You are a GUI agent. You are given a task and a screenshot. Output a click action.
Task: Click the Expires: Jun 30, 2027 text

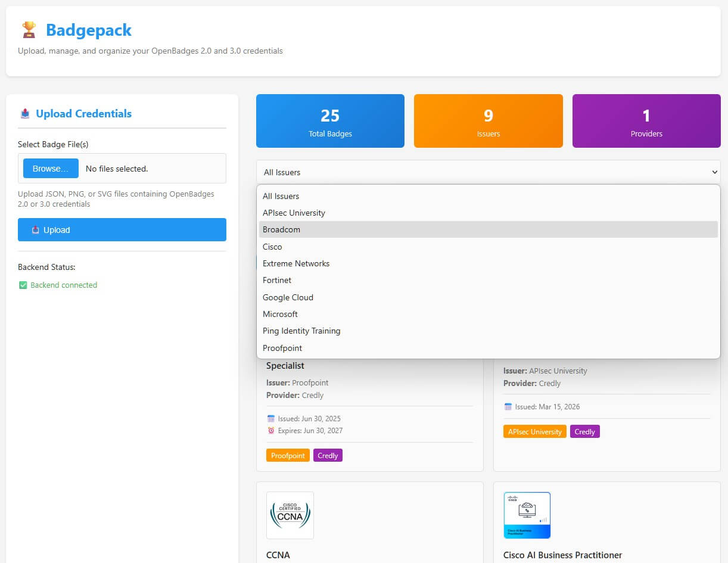pos(310,430)
